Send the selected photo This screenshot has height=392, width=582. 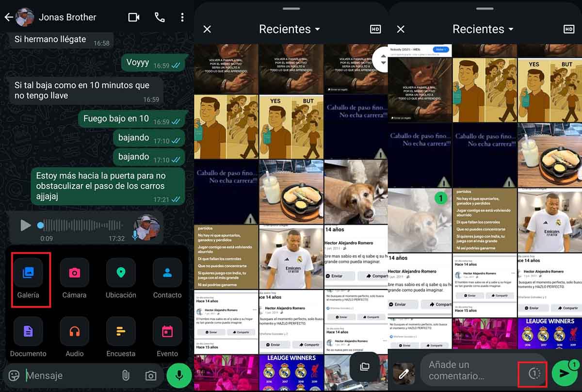(564, 373)
